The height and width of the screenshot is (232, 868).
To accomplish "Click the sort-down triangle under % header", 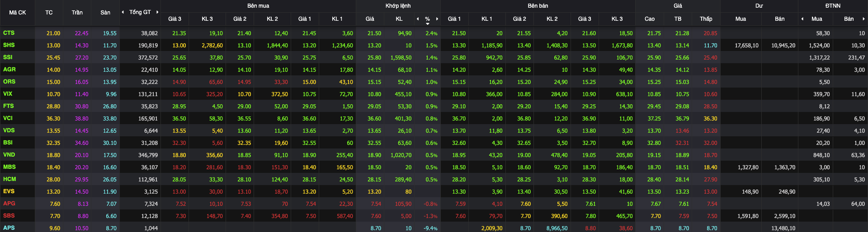I will (x=428, y=23).
